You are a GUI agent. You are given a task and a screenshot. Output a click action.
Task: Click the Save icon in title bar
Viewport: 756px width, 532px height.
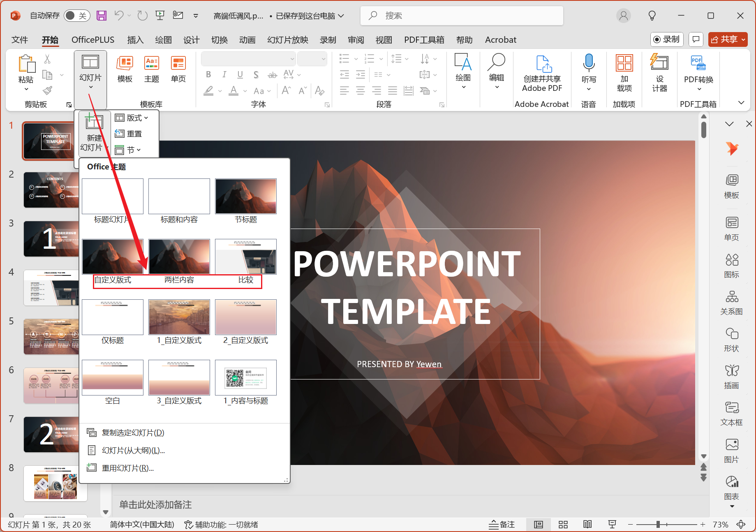click(x=101, y=16)
